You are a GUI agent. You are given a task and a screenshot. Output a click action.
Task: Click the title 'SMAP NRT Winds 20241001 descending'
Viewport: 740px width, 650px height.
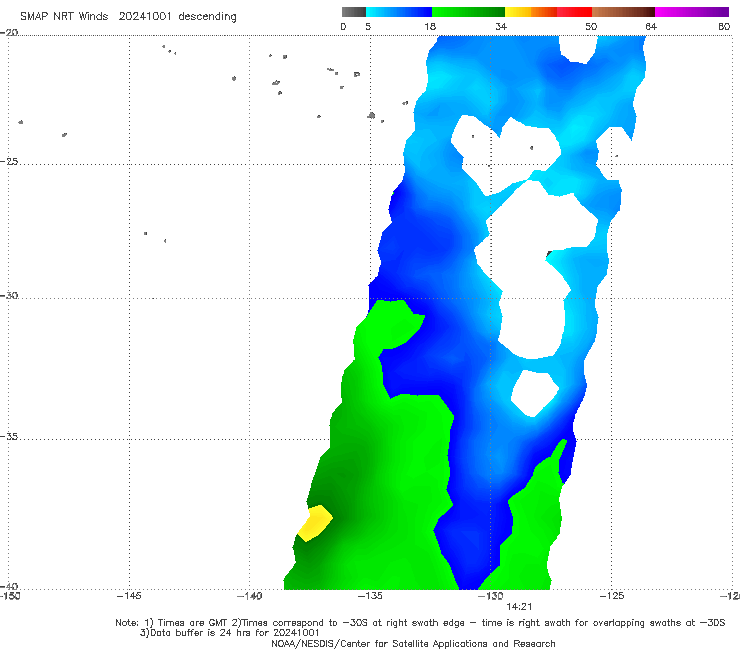[128, 16]
